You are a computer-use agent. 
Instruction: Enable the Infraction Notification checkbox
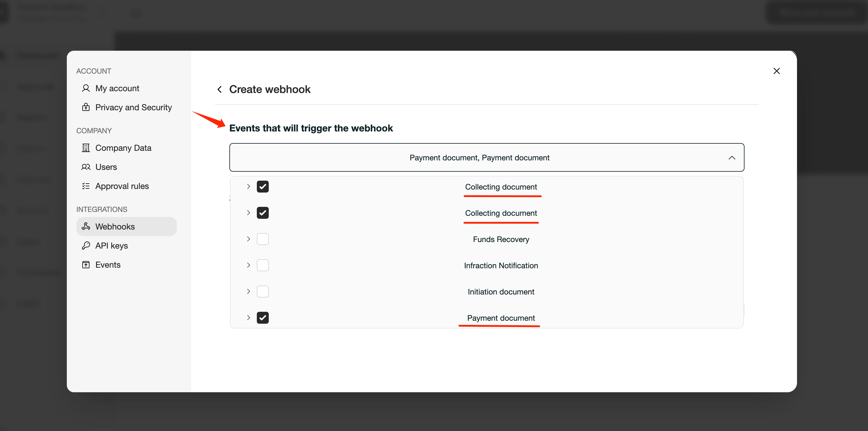pos(262,265)
